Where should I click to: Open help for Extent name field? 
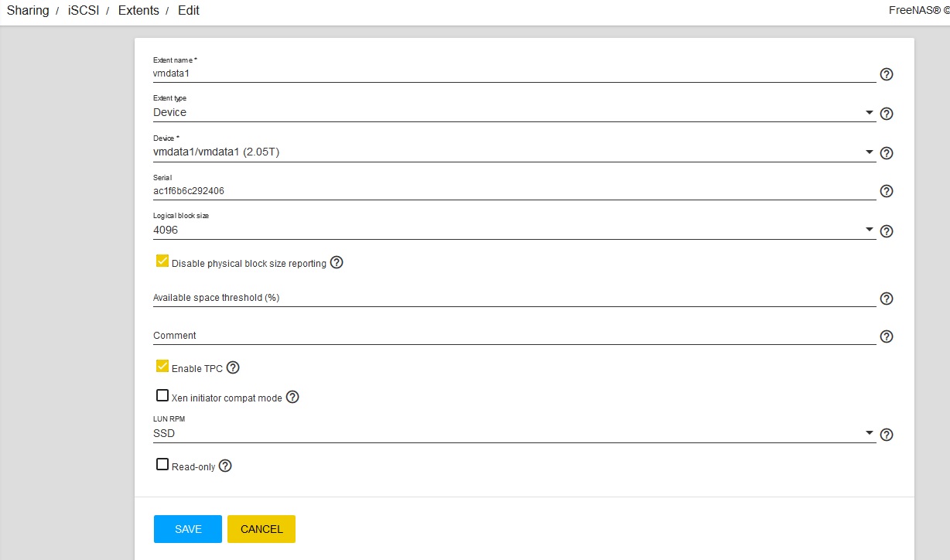tap(887, 75)
